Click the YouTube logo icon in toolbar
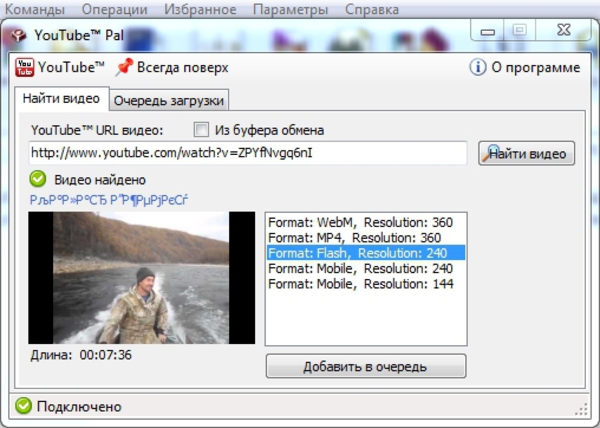 (24, 67)
